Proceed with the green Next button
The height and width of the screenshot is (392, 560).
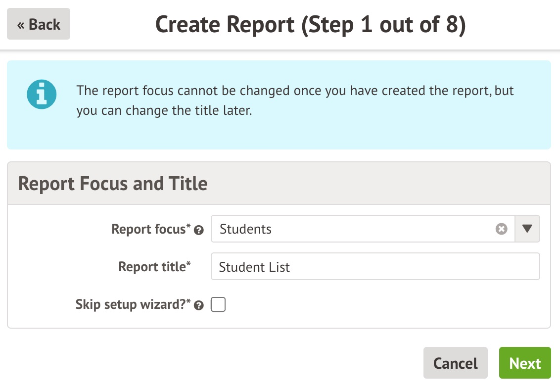[x=524, y=363]
